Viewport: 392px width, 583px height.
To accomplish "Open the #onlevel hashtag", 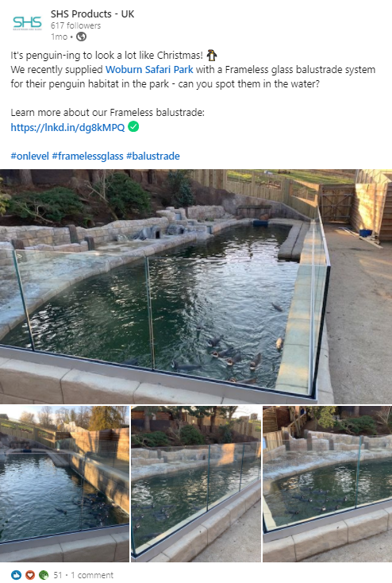I will [x=29, y=156].
